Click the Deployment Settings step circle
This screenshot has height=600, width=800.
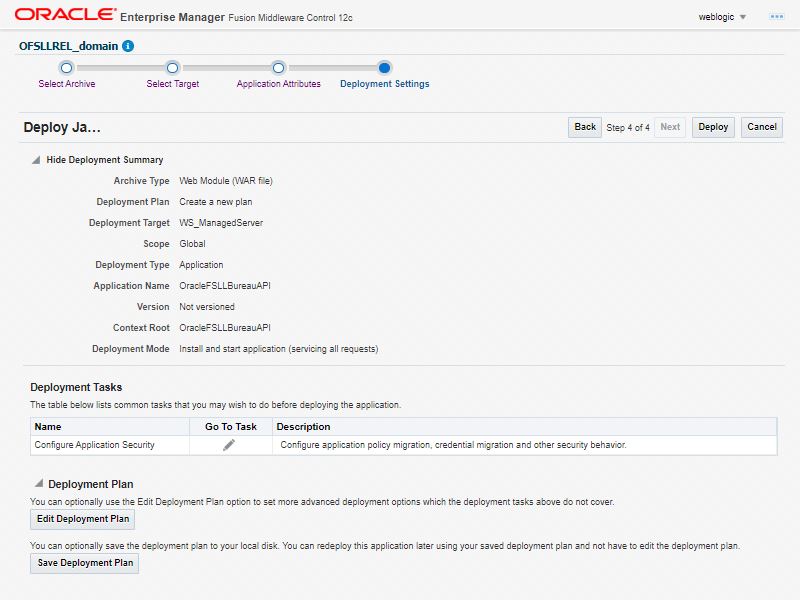click(x=384, y=68)
